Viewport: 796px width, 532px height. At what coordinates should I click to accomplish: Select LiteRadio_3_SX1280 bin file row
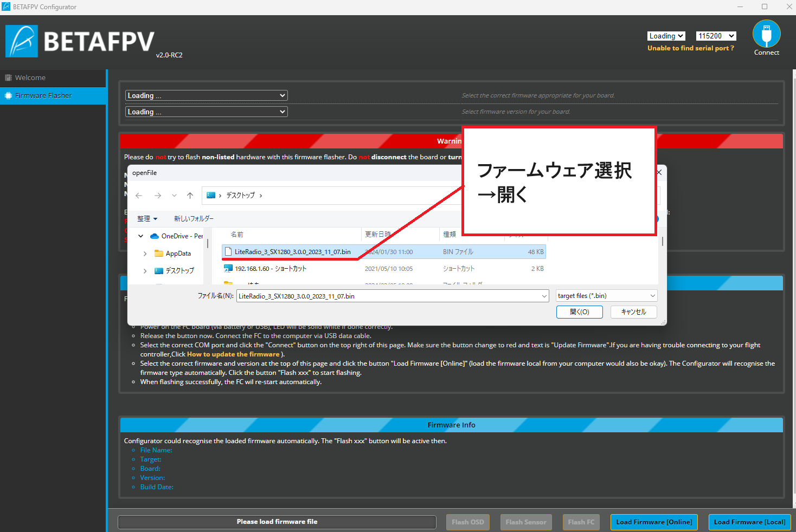(x=384, y=252)
